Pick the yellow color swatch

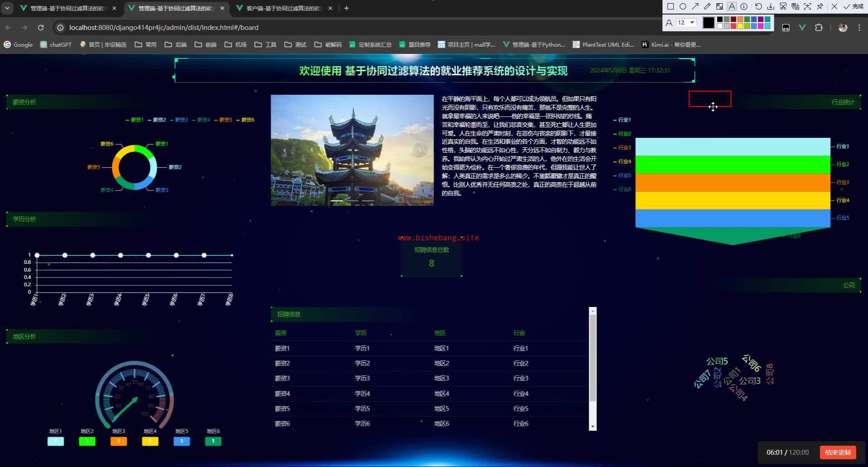(x=740, y=26)
